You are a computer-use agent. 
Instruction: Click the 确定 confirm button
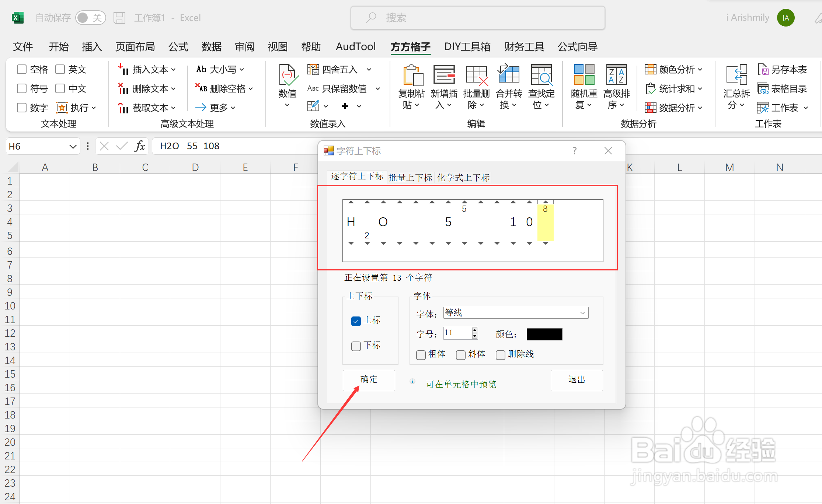(369, 380)
